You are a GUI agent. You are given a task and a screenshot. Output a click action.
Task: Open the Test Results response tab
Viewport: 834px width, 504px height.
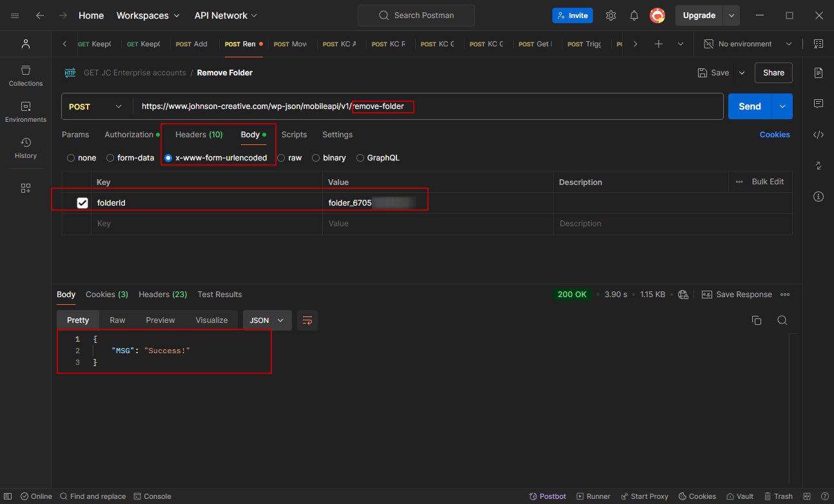[x=220, y=295]
